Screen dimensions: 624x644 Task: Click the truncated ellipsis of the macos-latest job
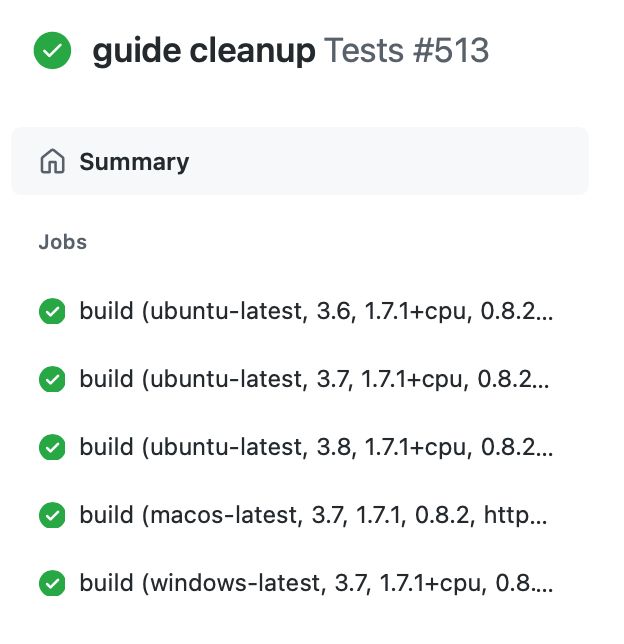click(538, 522)
